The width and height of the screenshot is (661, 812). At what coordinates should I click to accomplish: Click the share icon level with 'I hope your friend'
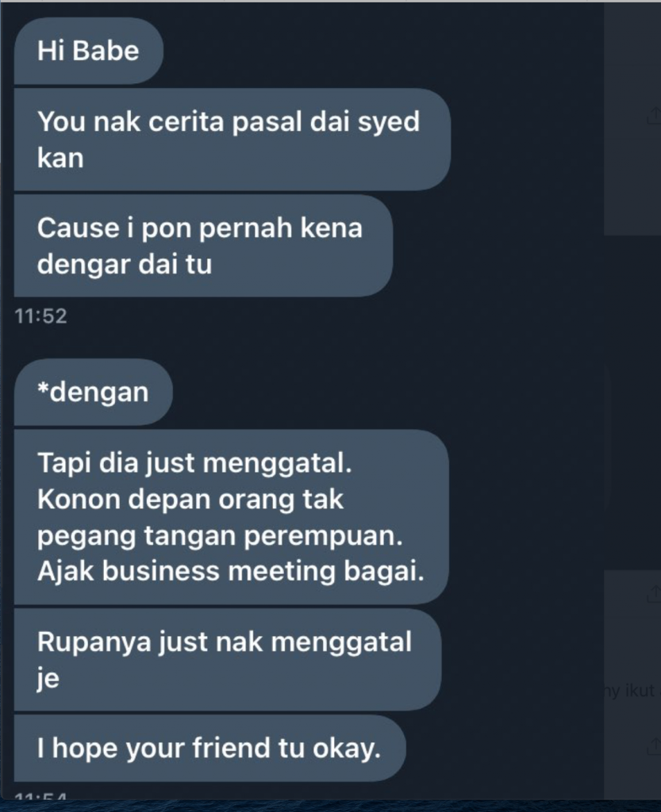coord(655,746)
